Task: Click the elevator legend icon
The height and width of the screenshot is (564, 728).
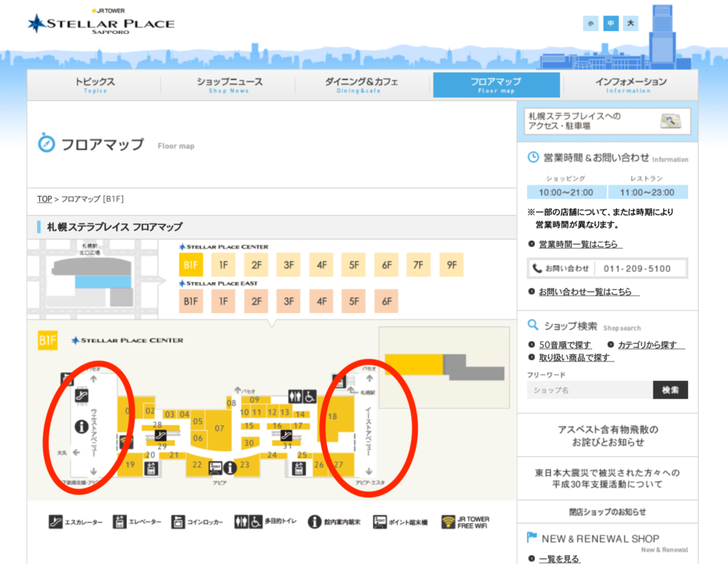Action: pyautogui.click(x=119, y=522)
